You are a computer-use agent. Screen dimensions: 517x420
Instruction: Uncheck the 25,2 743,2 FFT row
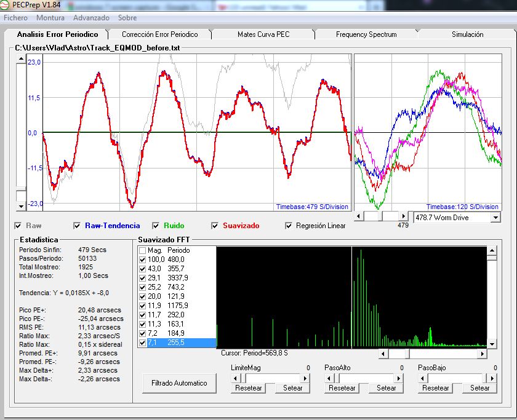pyautogui.click(x=142, y=287)
